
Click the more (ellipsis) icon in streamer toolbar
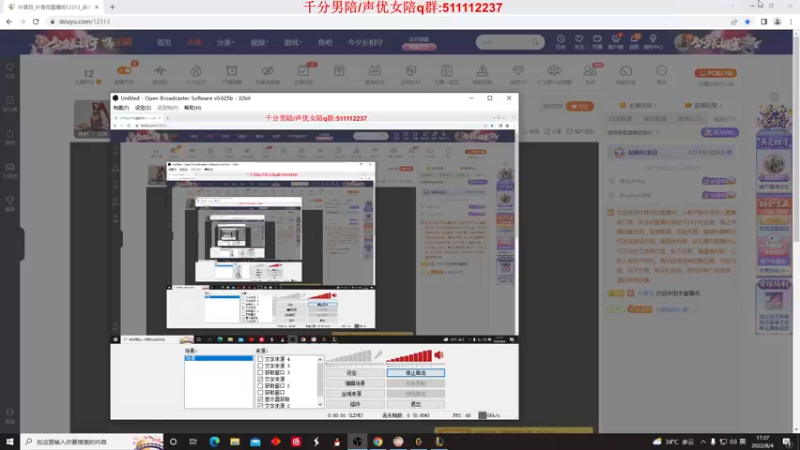(x=662, y=71)
